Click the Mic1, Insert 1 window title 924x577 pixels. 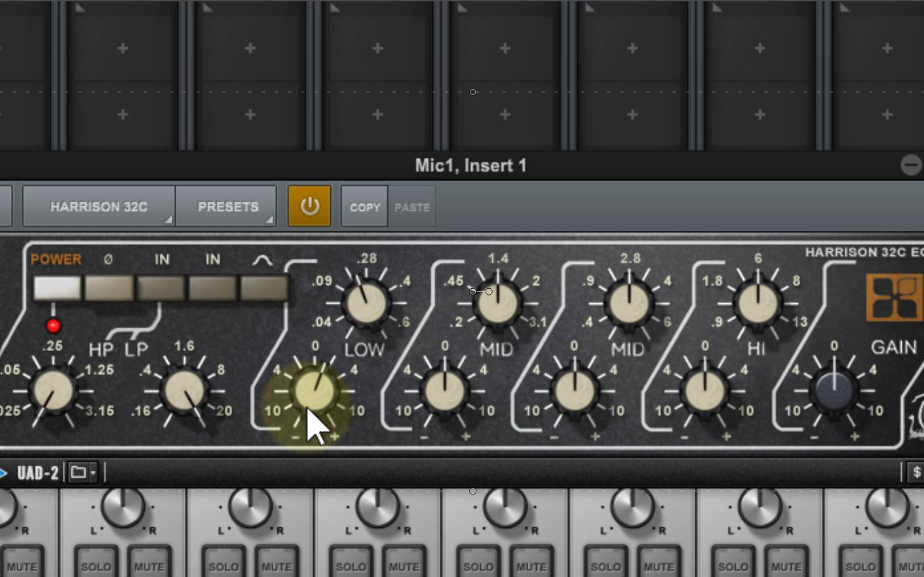click(471, 165)
